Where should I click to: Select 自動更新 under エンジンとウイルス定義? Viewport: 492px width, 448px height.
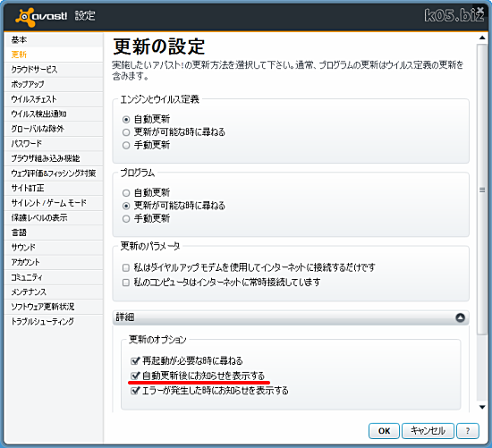coord(126,120)
